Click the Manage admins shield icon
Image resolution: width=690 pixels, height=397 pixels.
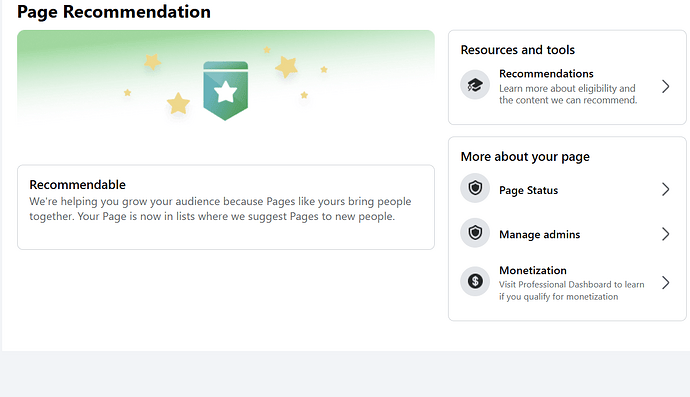475,233
